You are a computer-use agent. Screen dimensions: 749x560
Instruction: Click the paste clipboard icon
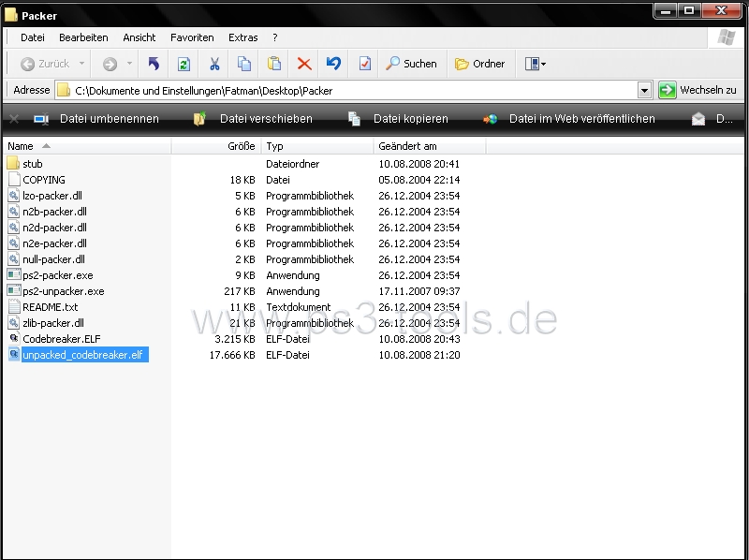(274, 64)
